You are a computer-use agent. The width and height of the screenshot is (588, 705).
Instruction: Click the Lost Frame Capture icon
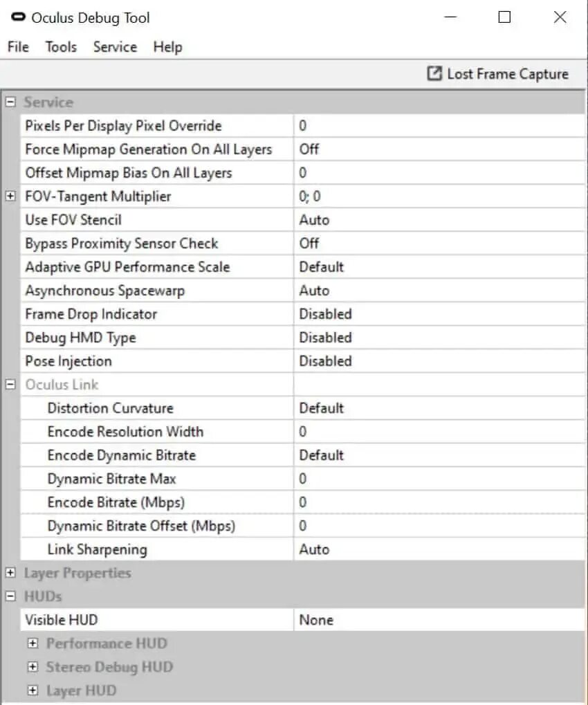(x=434, y=73)
